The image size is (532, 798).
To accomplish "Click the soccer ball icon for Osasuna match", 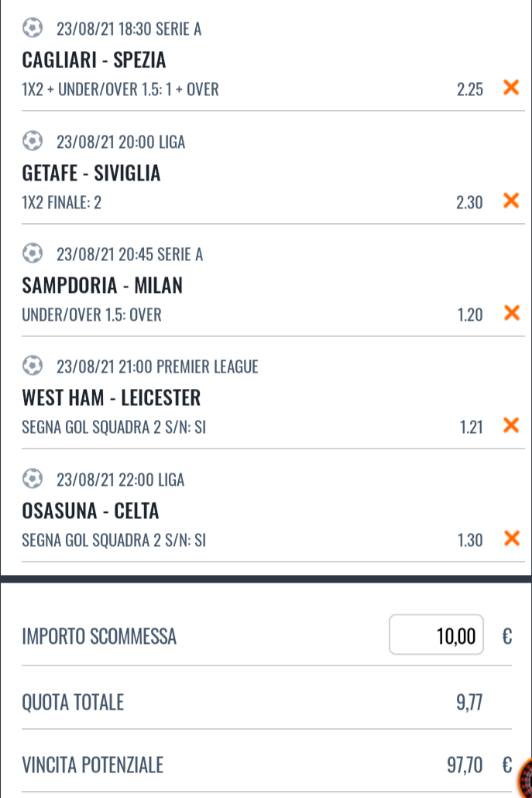I will click(32, 480).
